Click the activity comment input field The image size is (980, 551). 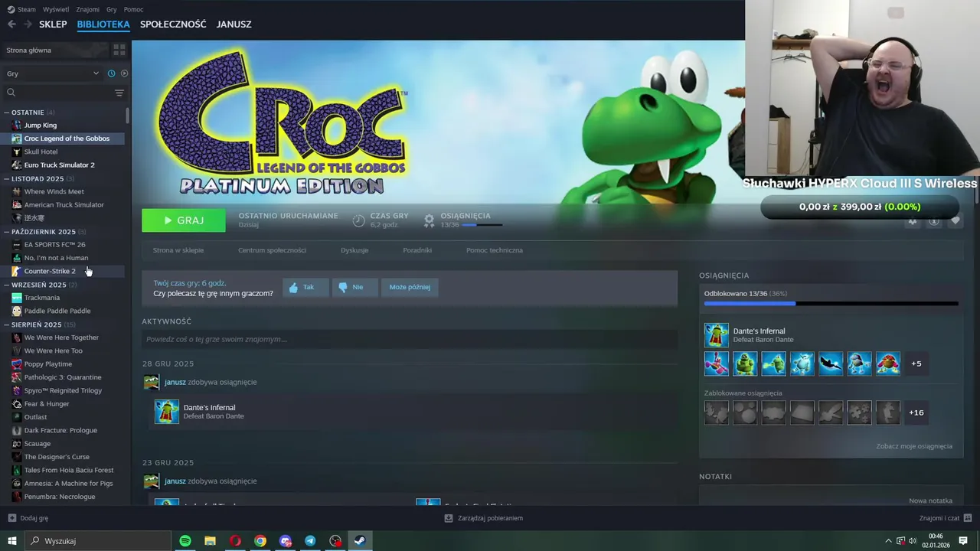410,339
